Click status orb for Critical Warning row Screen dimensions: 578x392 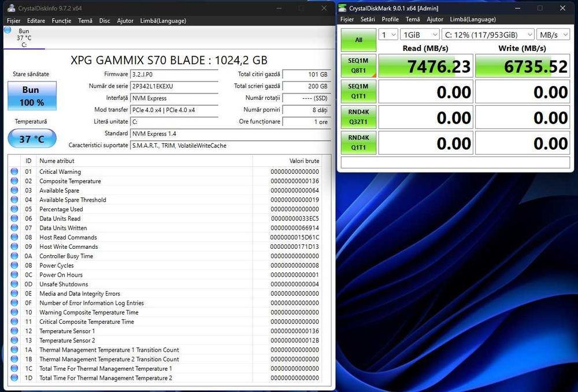tap(14, 171)
